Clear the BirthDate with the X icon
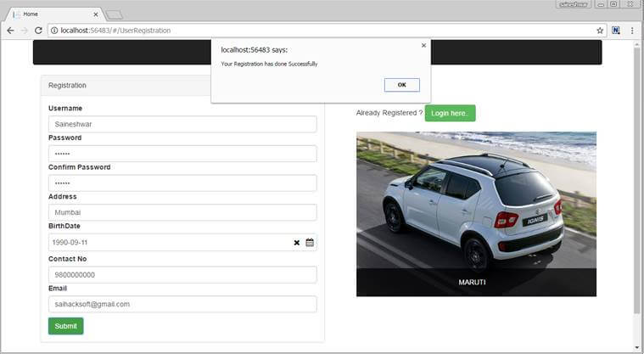644x354 pixels. click(296, 243)
